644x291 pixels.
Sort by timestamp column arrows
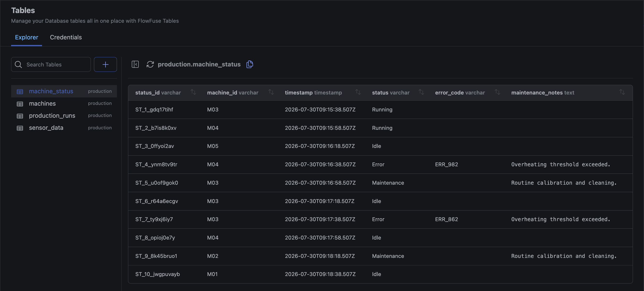[358, 92]
